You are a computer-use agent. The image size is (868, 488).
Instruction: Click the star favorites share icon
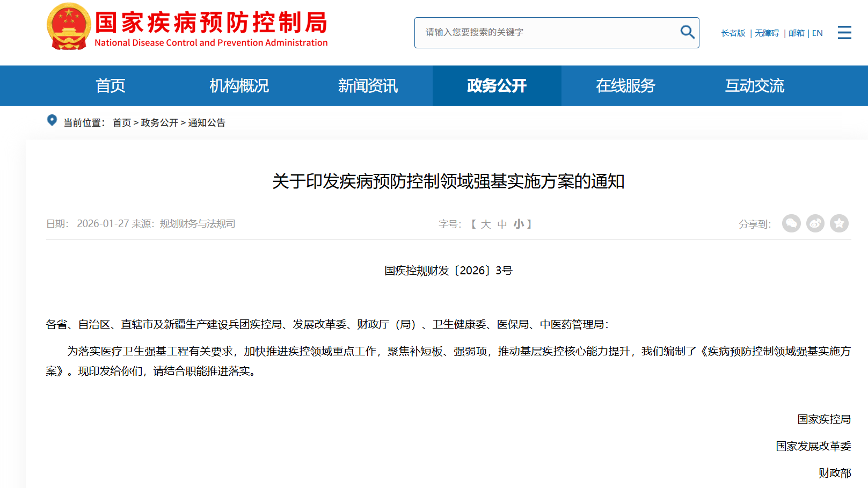point(839,223)
